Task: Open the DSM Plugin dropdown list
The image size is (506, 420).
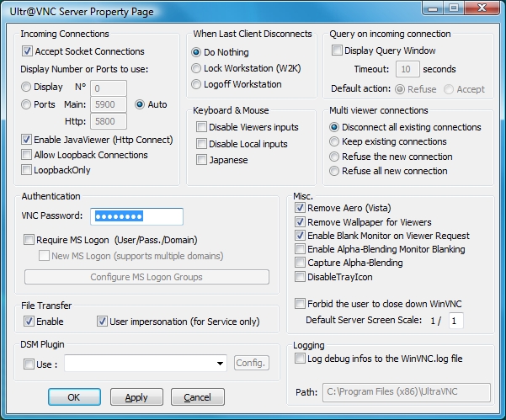Action: click(x=220, y=364)
